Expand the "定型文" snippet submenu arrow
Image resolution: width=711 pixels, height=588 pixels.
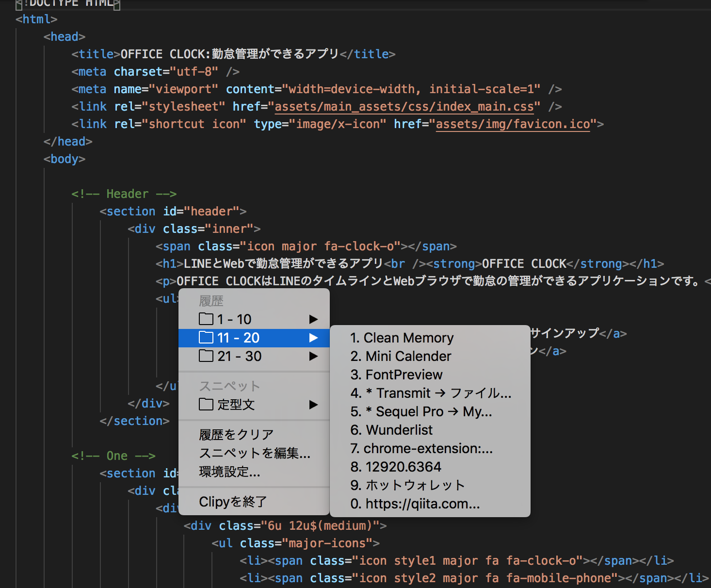pos(314,404)
